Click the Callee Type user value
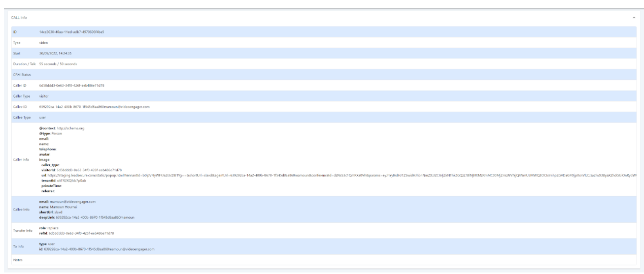 [x=43, y=117]
